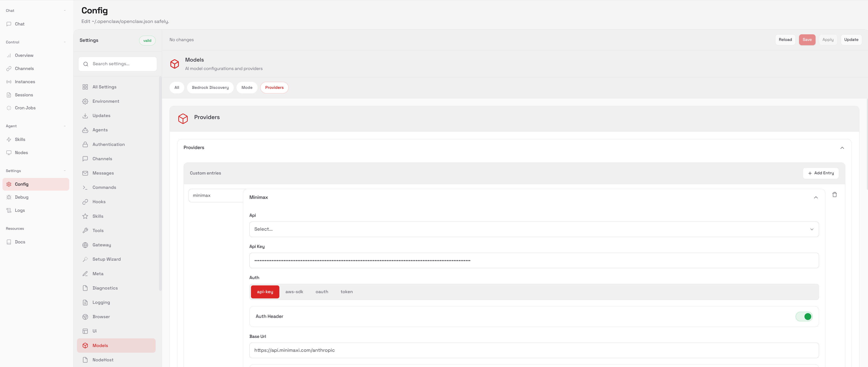Open Hooks link icon in settings list

pos(85,202)
